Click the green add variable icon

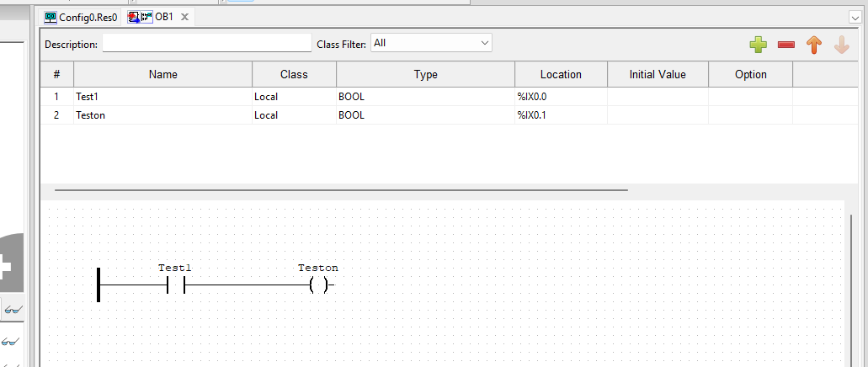click(758, 45)
